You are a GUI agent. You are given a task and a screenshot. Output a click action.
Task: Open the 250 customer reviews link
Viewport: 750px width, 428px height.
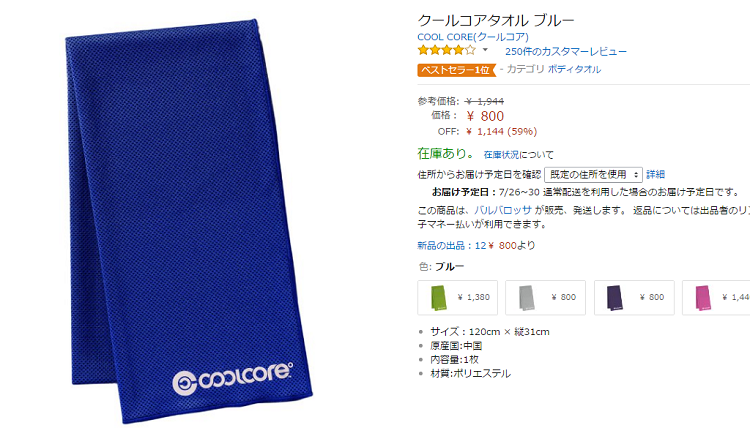[566, 51]
